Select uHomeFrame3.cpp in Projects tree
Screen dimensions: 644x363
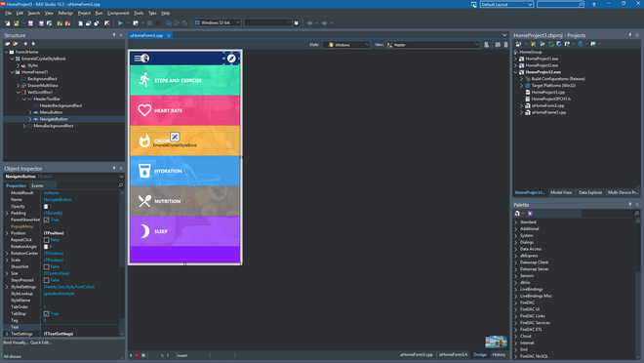pos(548,112)
